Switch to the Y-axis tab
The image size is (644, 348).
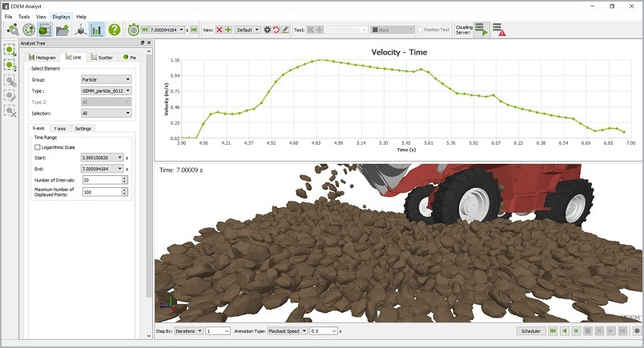[x=60, y=128]
